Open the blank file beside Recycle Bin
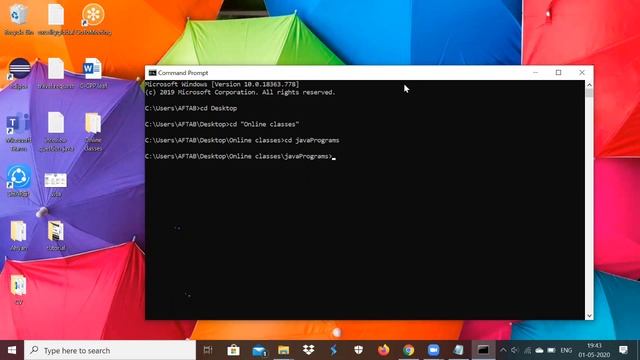Image resolution: width=640 pixels, height=360 pixels. (x=56, y=19)
